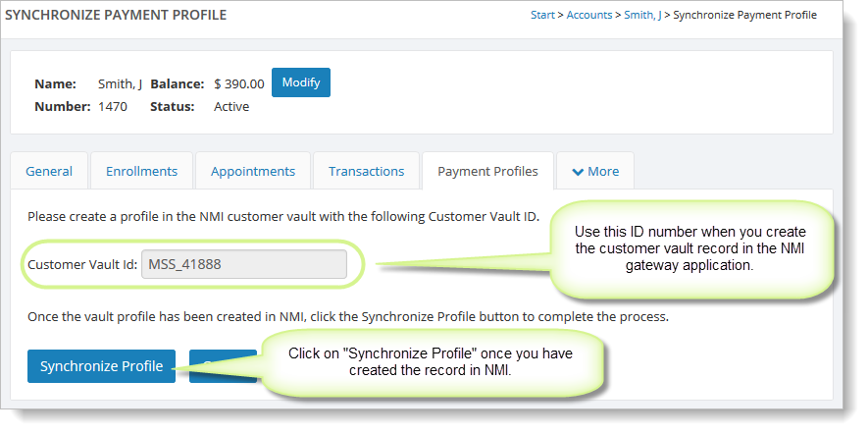Click the Synchronize Payment Profile breadcrumb text
Image resolution: width=868 pixels, height=434 pixels.
(744, 15)
